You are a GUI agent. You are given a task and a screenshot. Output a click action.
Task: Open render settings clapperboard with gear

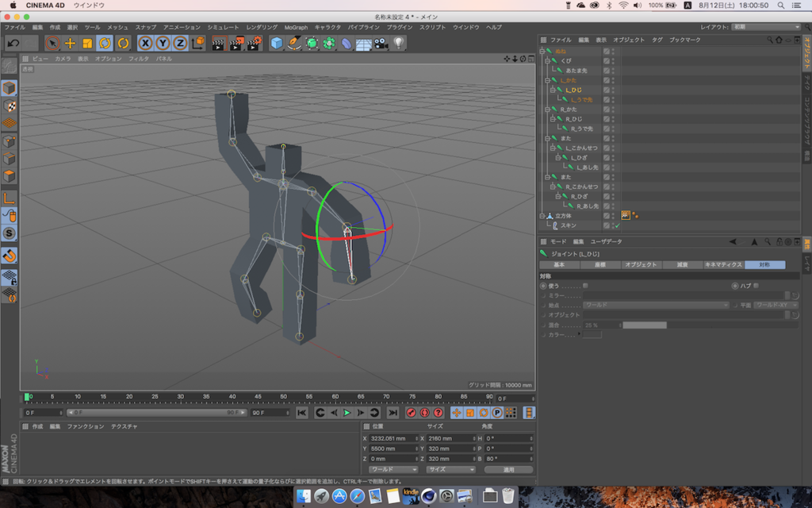tap(255, 43)
